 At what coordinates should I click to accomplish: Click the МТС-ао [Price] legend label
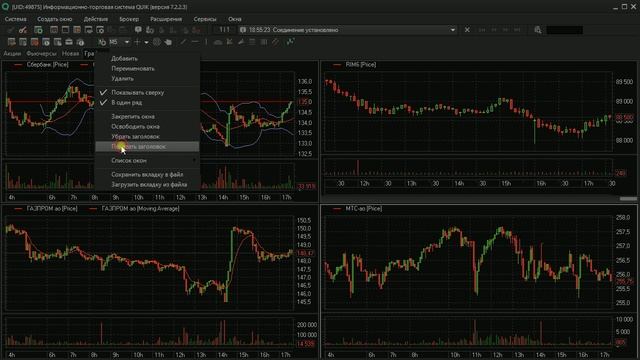pyautogui.click(x=364, y=209)
